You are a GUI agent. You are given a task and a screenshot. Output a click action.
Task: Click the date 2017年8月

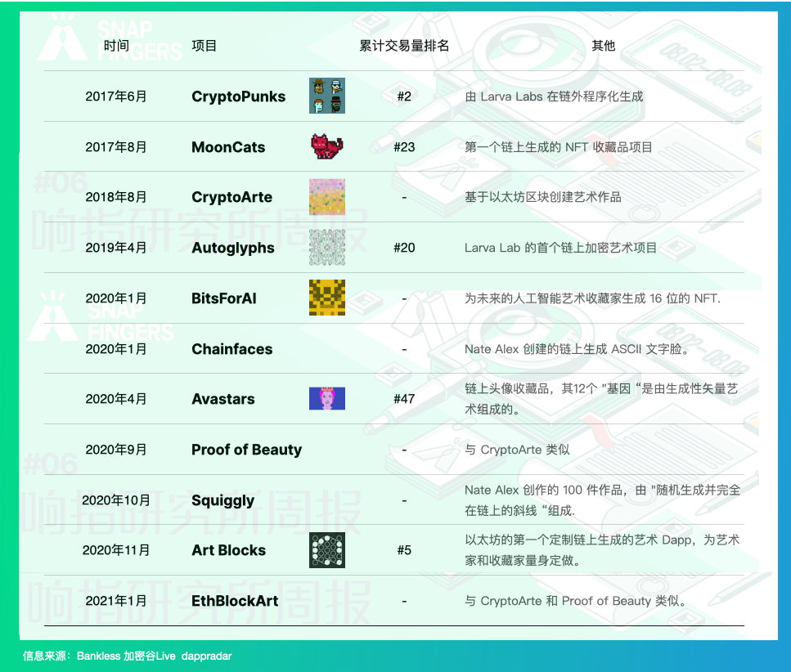116,146
